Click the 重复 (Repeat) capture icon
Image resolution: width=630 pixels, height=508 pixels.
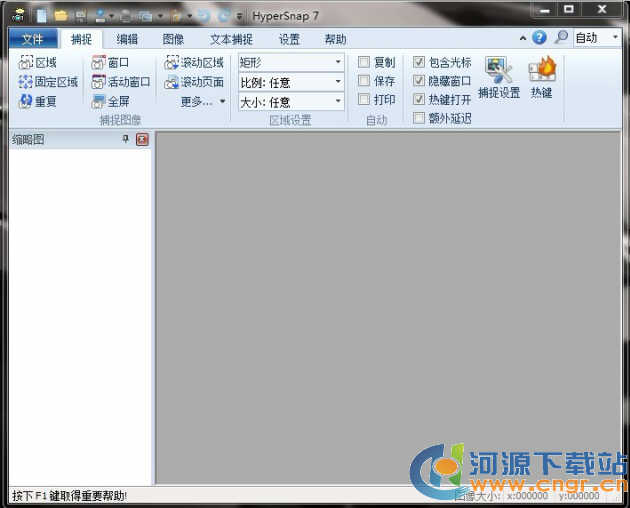tap(26, 101)
